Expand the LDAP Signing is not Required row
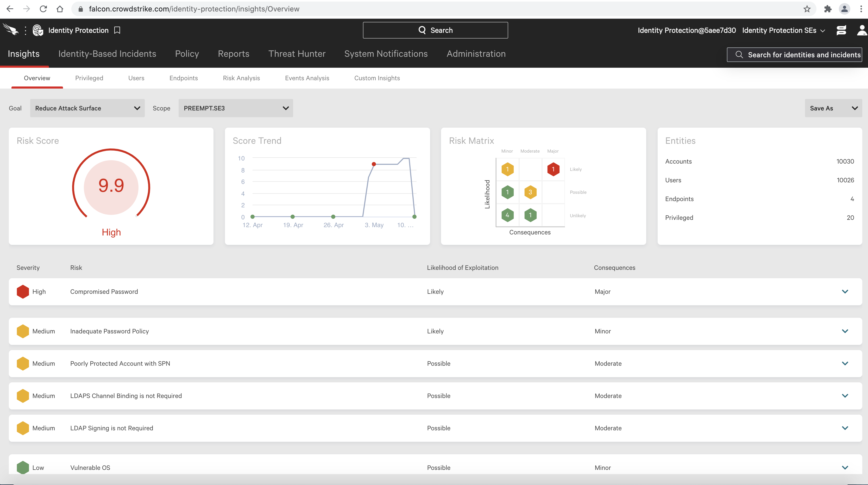 coord(845,428)
